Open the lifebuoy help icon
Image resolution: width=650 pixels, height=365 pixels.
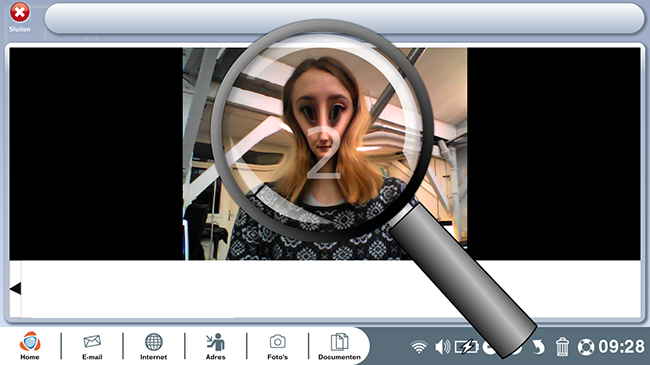click(x=586, y=347)
